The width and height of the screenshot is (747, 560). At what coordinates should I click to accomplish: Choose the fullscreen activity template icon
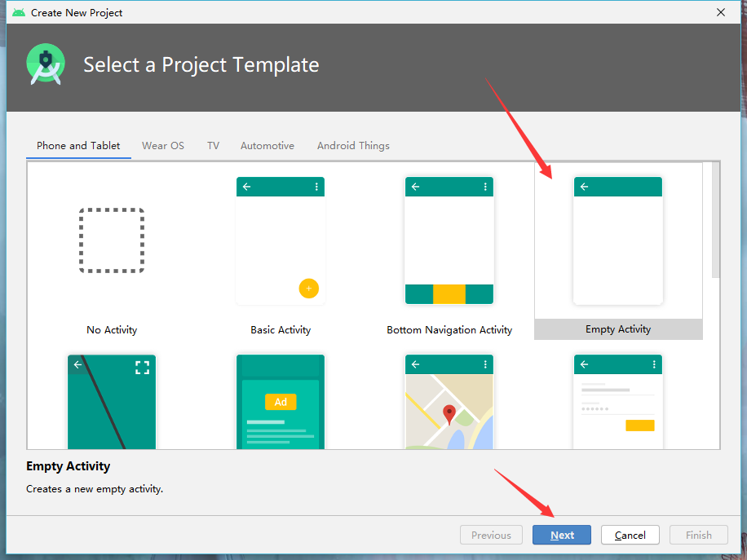point(112,401)
